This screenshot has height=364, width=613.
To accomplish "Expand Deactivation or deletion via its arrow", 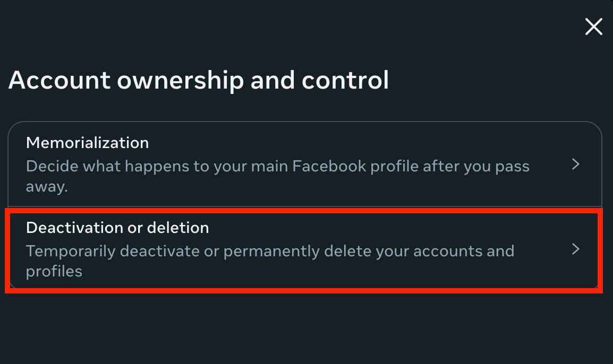I will (575, 249).
